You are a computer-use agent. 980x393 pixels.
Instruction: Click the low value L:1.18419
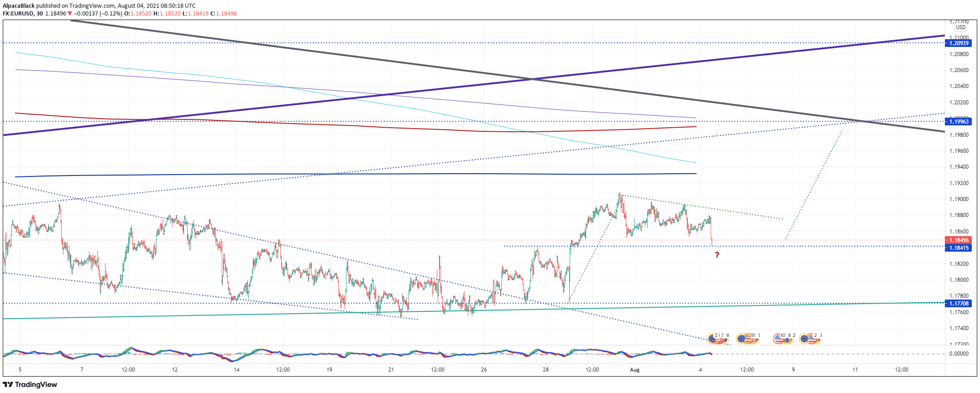click(195, 14)
